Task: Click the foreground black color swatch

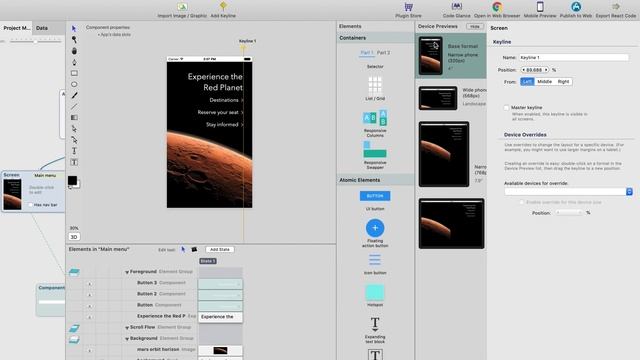Action: (x=72, y=180)
